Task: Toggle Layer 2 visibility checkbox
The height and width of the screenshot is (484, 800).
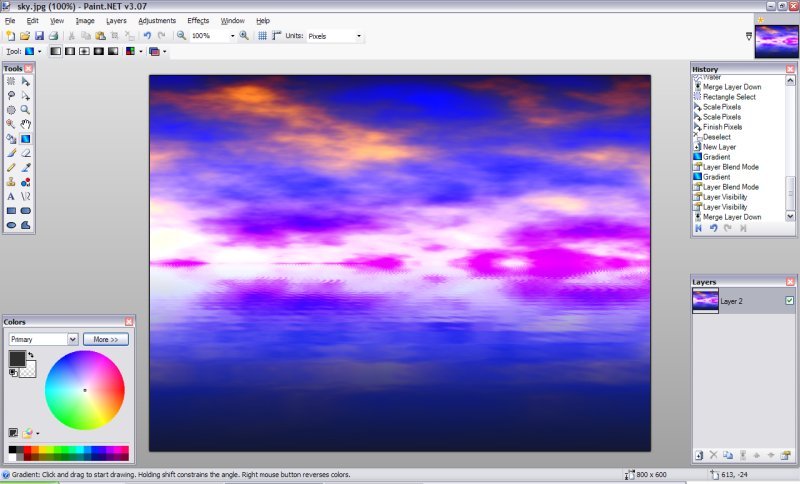Action: click(x=789, y=300)
